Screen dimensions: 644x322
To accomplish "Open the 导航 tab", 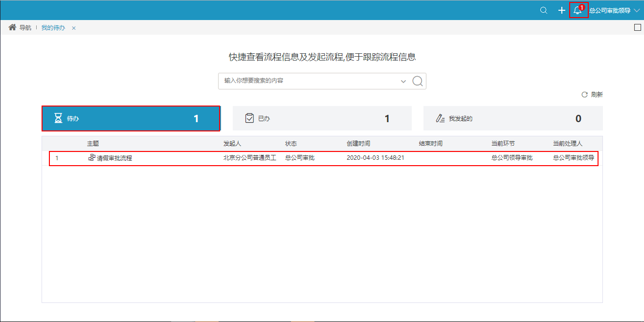I will 25,28.
